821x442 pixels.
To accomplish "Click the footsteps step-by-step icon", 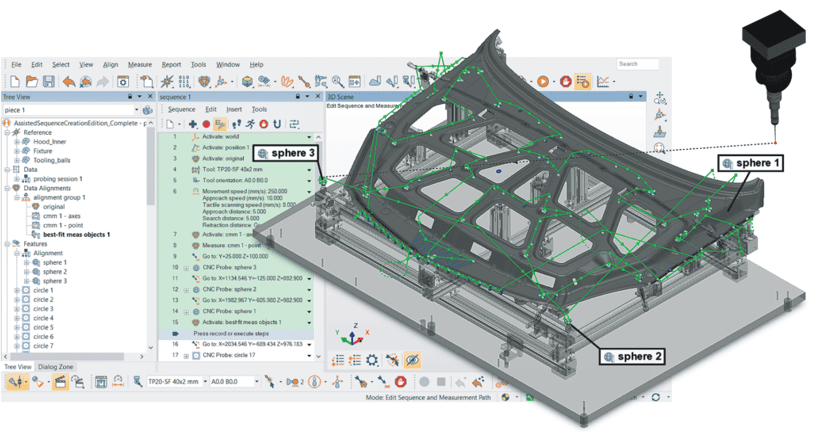I will coord(237,124).
